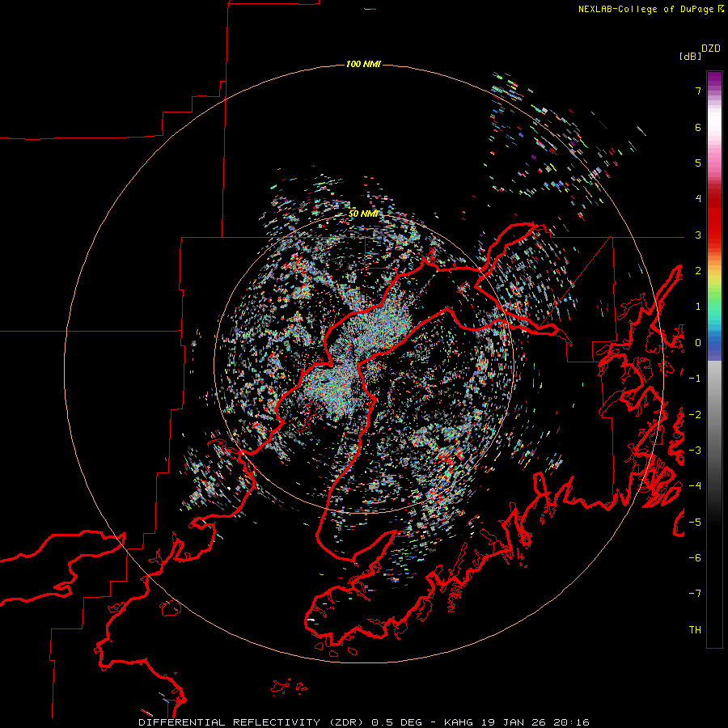Click the -4 value on the color scale

(695, 486)
